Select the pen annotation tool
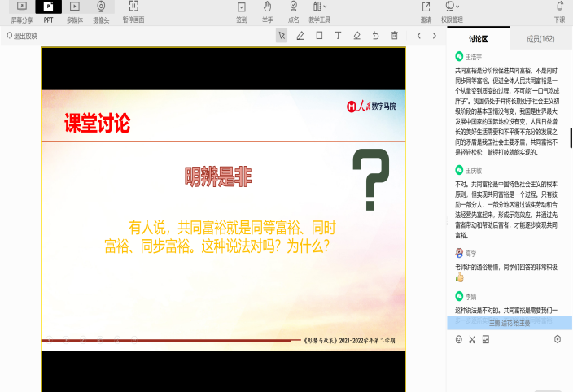 (x=300, y=36)
